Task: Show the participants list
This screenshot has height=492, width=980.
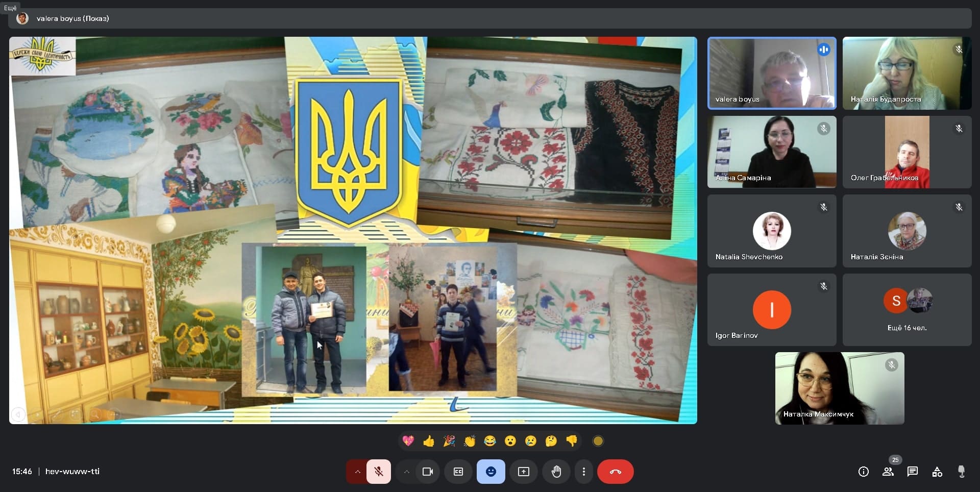Action: point(888,472)
